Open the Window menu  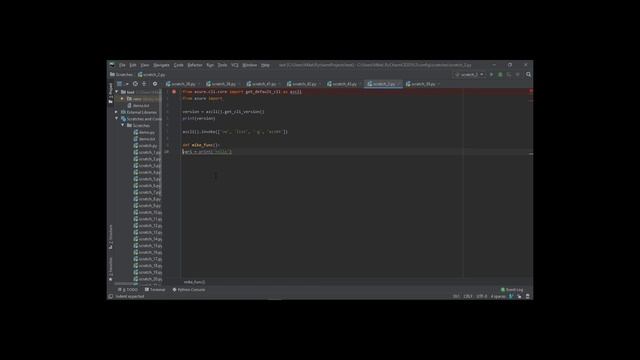249,65
